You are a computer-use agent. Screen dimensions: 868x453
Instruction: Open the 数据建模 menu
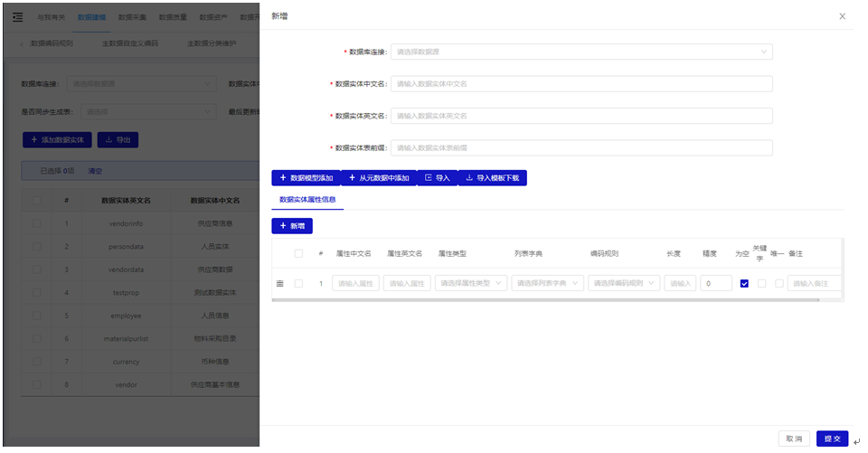[x=91, y=17]
